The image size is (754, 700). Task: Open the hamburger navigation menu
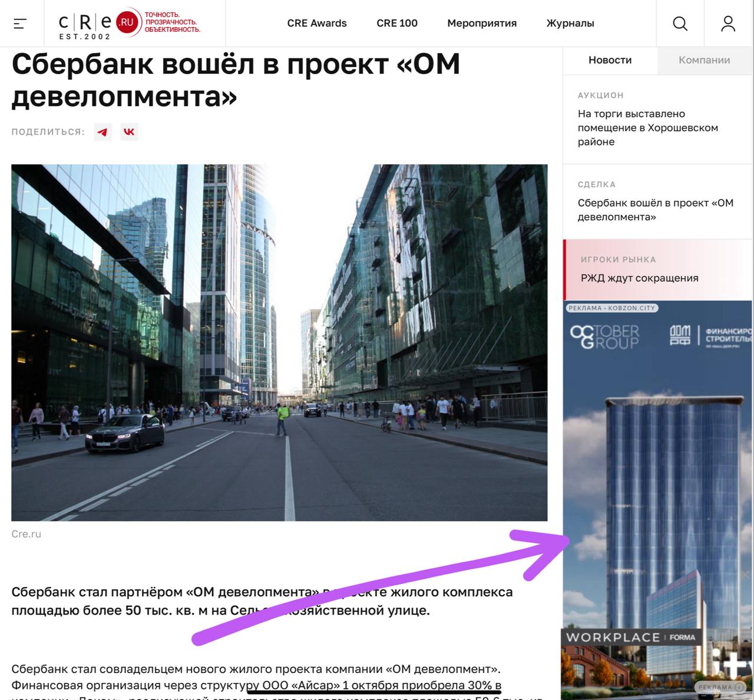click(x=20, y=24)
